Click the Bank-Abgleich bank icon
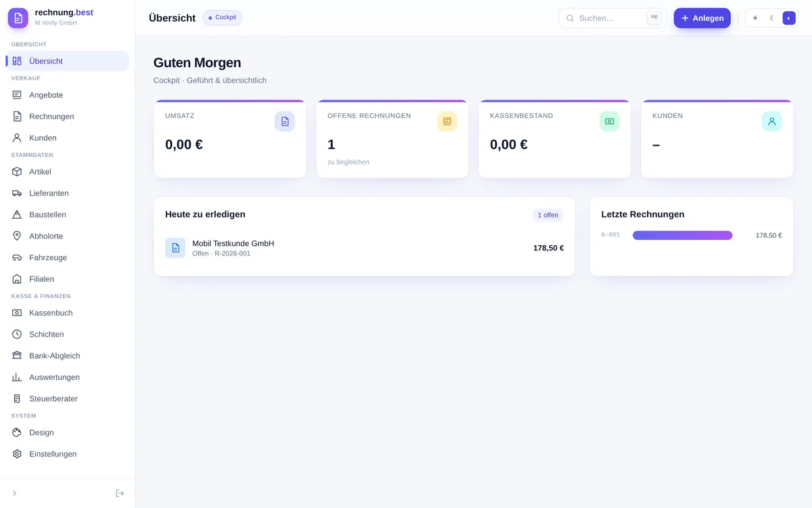This screenshot has height=508, width=812. click(17, 356)
